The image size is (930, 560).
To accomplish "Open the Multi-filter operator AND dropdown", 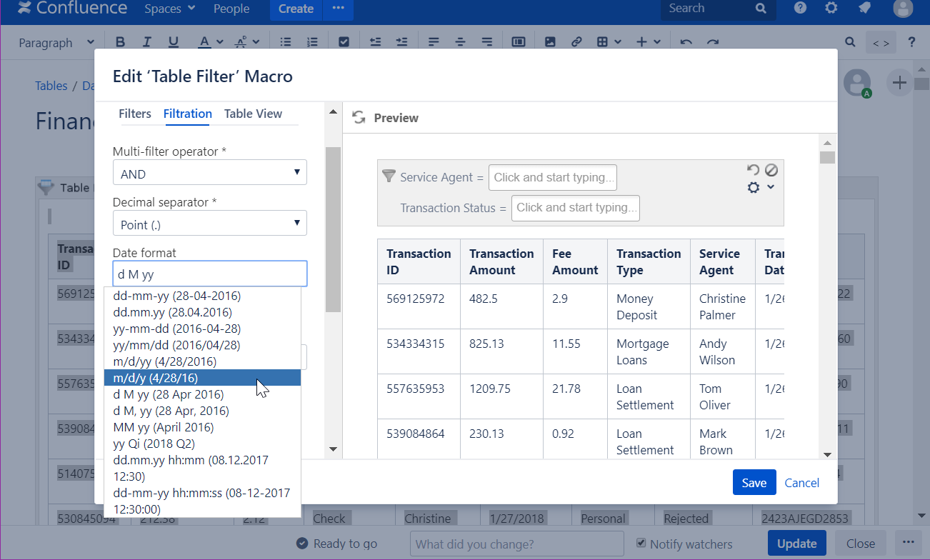I will click(209, 174).
